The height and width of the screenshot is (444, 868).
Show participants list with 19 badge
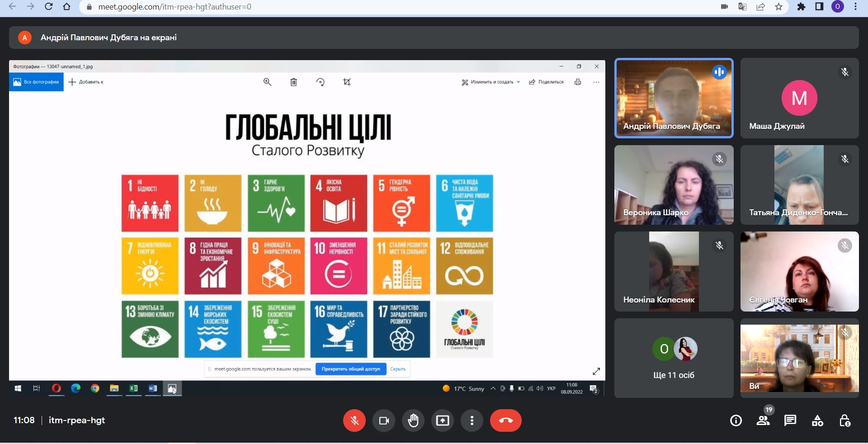click(x=764, y=421)
